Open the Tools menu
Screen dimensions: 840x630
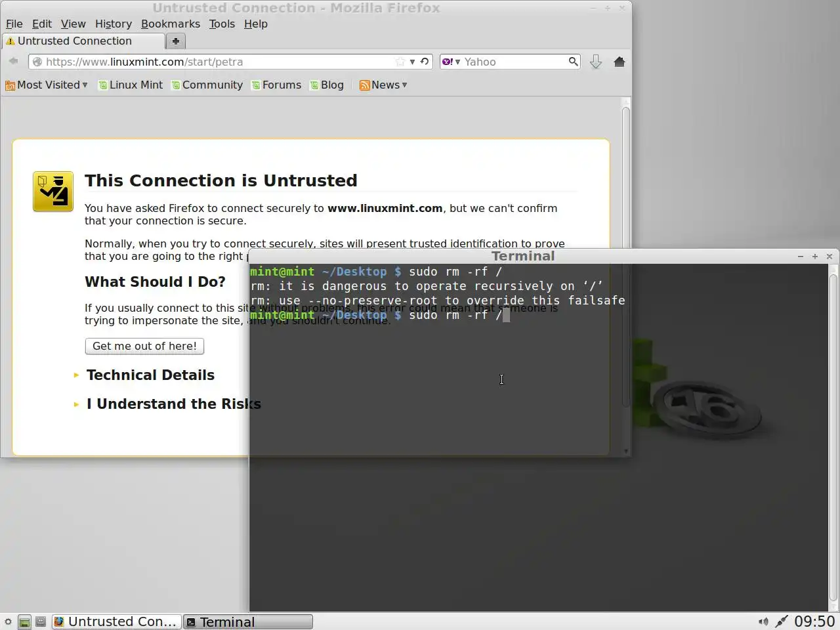click(222, 24)
